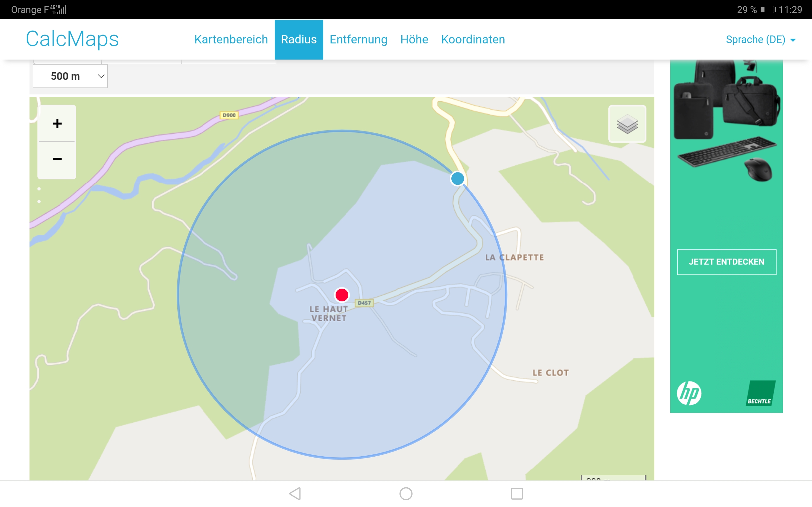
Task: Open the map layers selector
Action: [x=627, y=124]
